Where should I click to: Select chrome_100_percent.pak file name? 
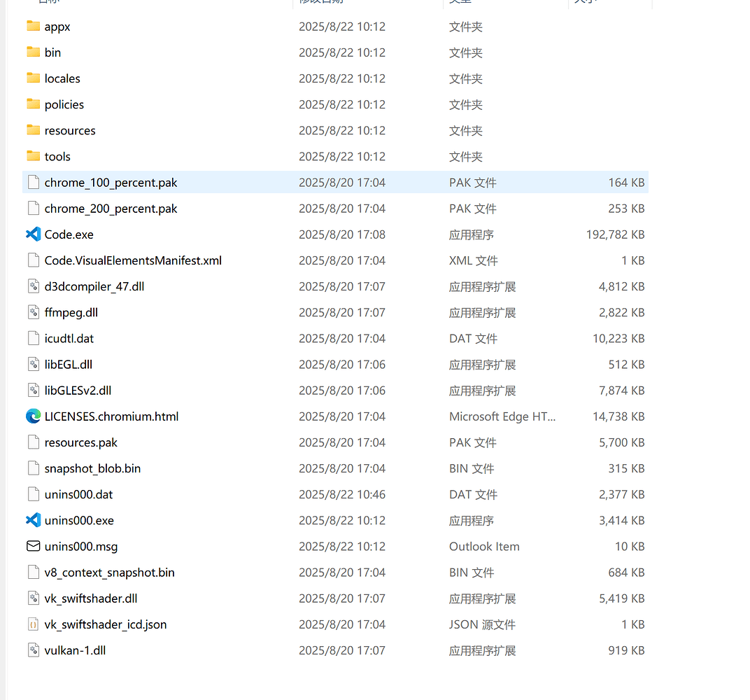pyautogui.click(x=111, y=183)
